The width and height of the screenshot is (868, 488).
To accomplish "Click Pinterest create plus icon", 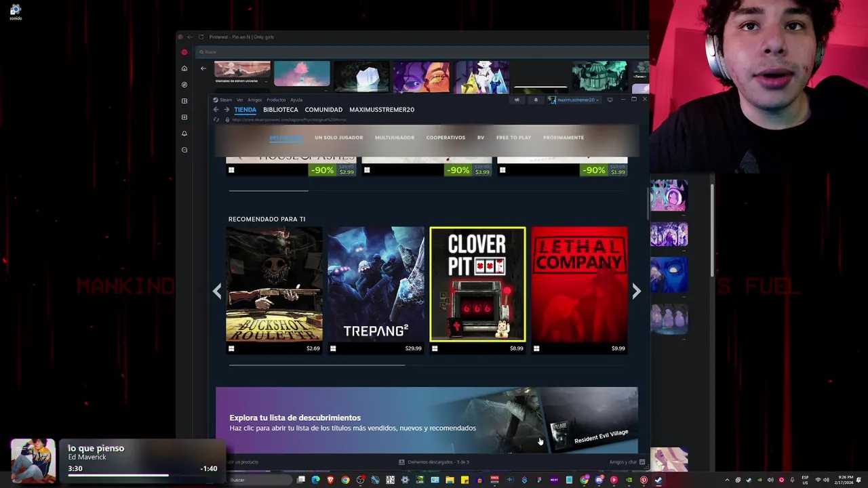I will click(x=184, y=117).
